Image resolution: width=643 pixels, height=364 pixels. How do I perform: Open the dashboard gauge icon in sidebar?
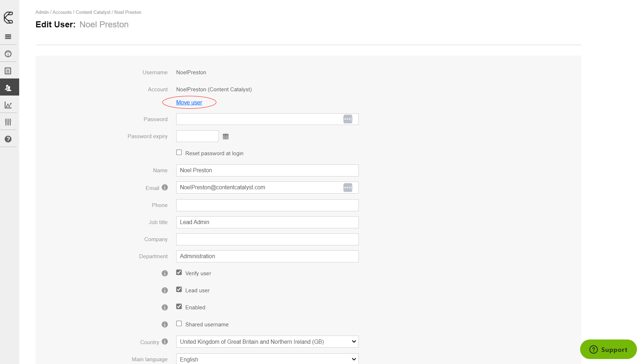pyautogui.click(x=8, y=54)
